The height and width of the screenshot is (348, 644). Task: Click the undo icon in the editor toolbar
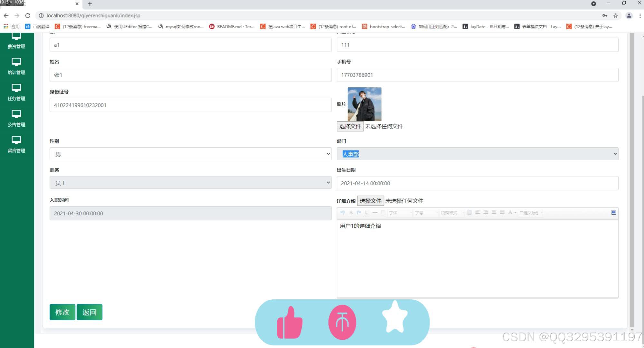point(343,213)
